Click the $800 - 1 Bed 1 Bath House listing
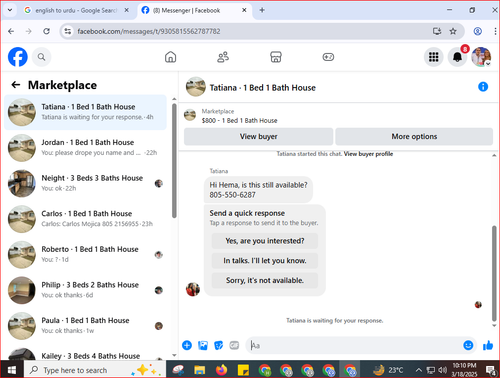Screen dimensions: 500x378 (239, 121)
